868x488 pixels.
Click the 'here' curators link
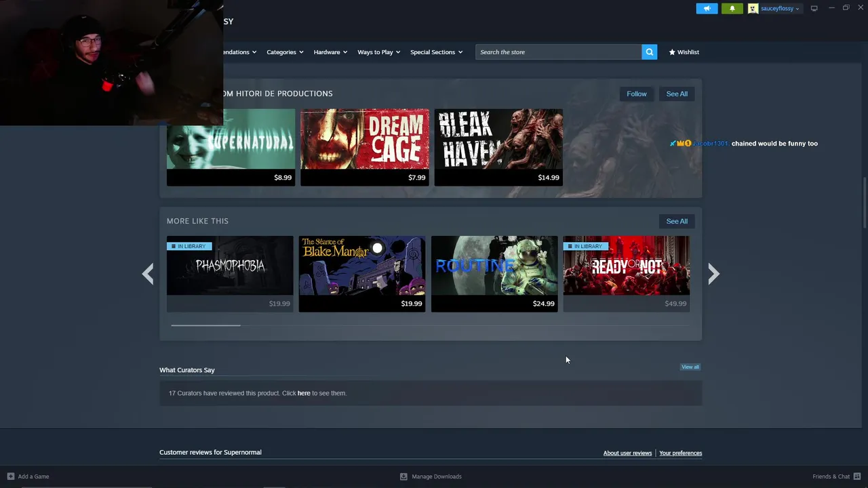click(x=304, y=393)
